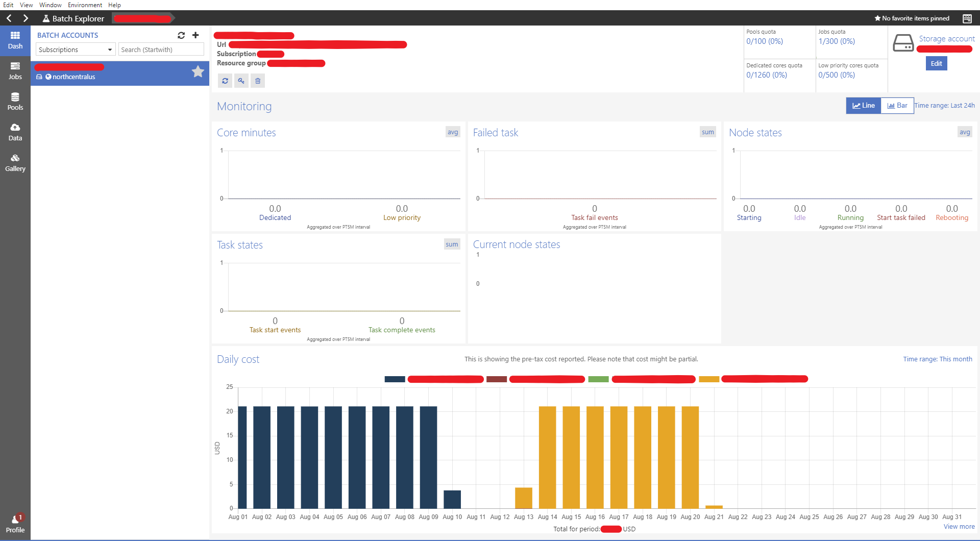Click Jobs quota value 1/300

click(837, 41)
